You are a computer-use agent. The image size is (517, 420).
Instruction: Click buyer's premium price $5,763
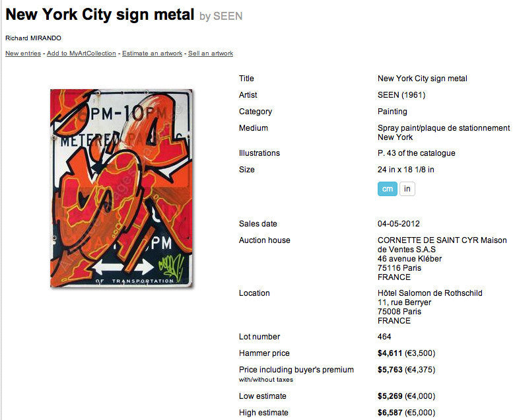pos(390,370)
